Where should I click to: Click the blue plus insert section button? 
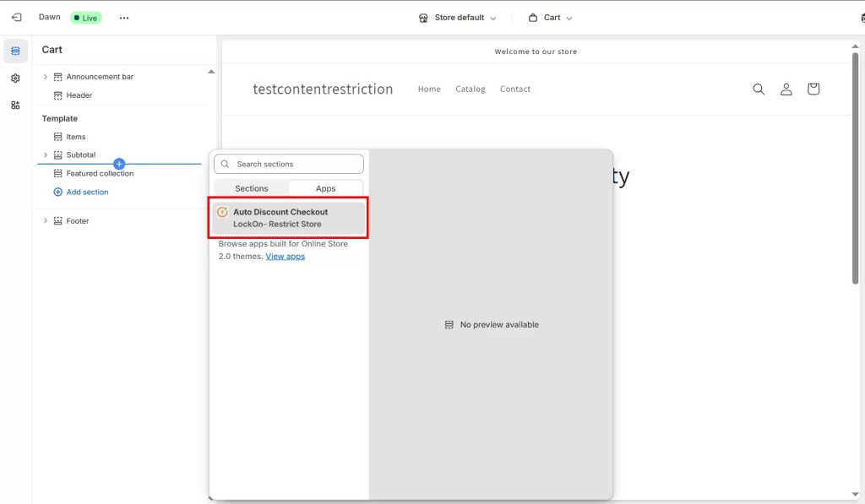119,164
